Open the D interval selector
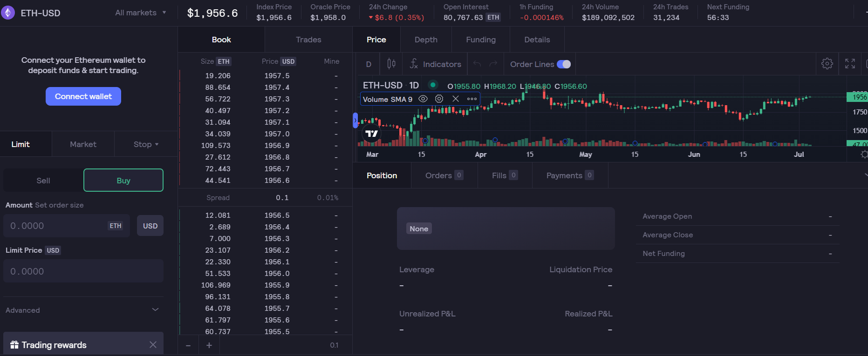 coord(369,64)
